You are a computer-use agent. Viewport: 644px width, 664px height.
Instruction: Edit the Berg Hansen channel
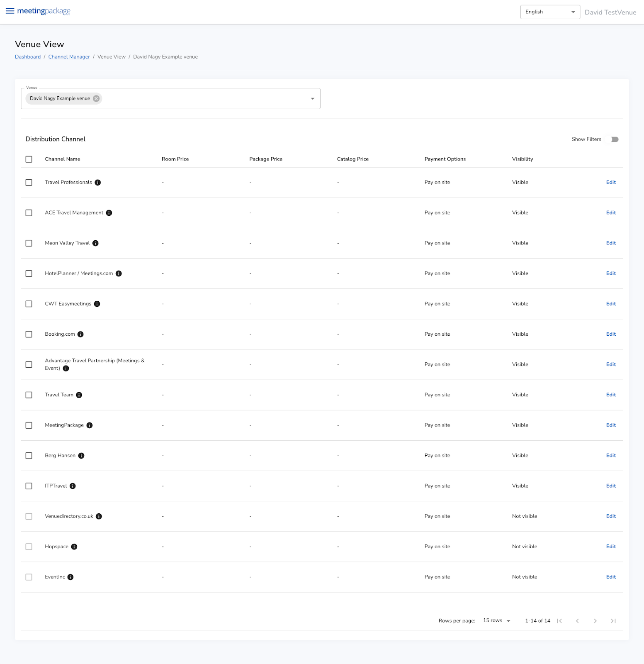coord(611,455)
